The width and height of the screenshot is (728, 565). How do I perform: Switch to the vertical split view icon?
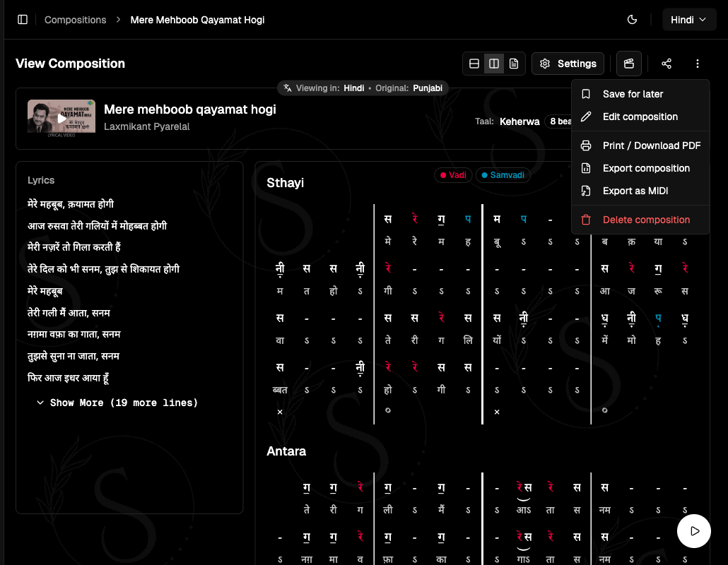493,64
